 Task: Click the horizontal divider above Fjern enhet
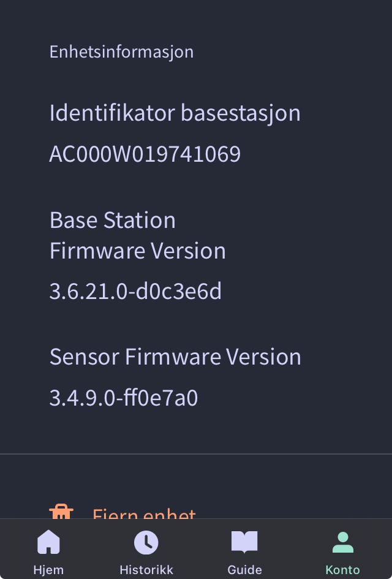196,454
